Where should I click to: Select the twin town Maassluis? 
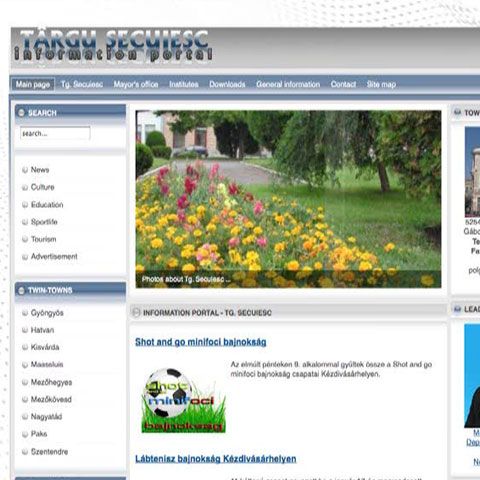[x=47, y=364]
